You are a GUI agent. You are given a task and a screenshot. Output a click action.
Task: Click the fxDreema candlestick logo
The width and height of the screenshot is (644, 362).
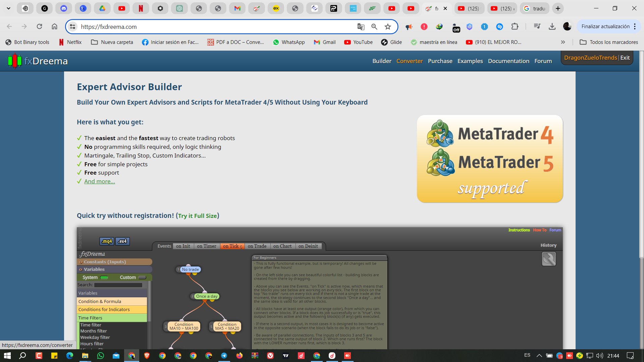coord(14,61)
